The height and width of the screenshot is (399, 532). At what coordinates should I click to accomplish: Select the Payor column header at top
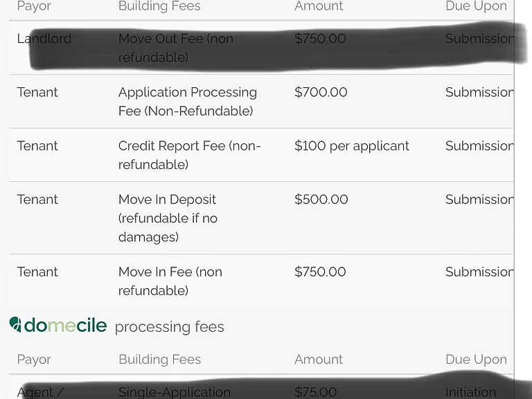34,6
